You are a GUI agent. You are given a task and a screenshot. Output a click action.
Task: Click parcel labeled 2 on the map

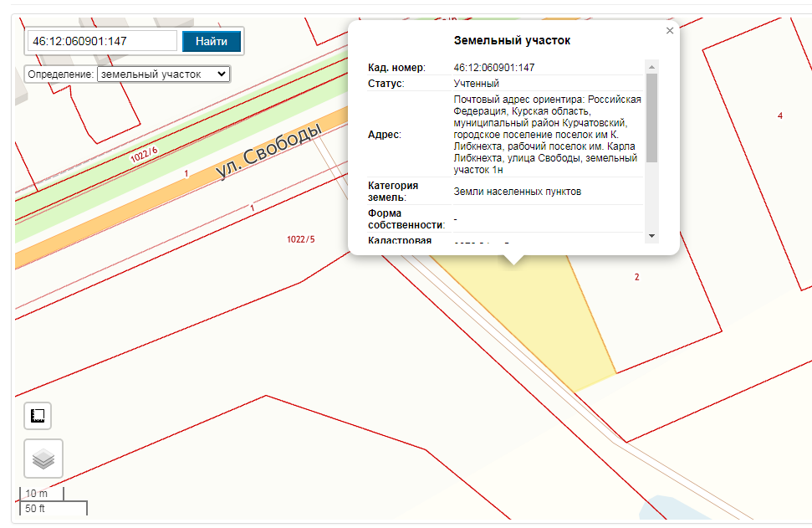637,277
